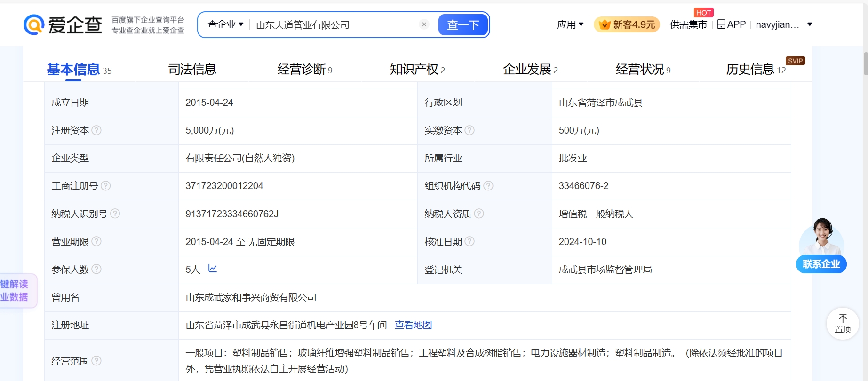Click help icon next to 经营范围

click(96, 361)
